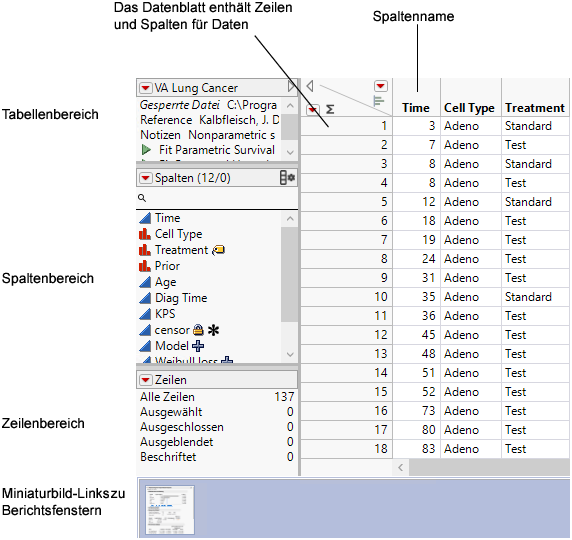Select row number 1 in the data grid
572x540 pixels.
point(346,126)
